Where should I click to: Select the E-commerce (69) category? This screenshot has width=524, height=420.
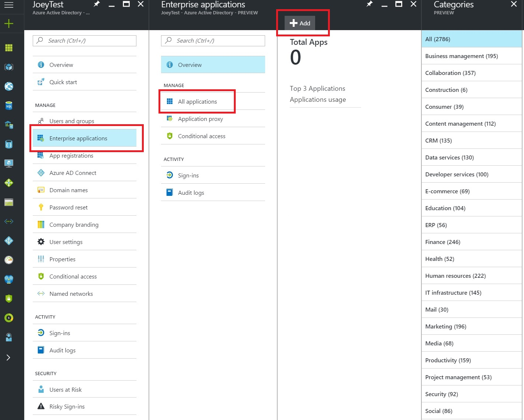[471, 191]
